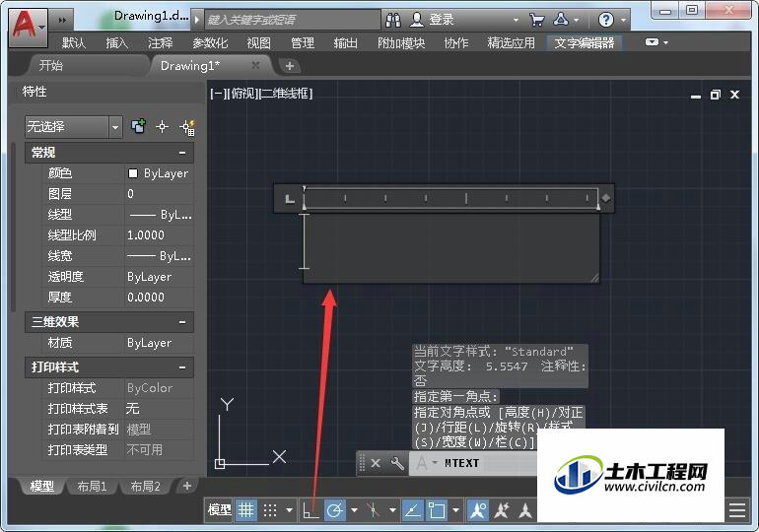Switch to the 布局2 layout tab
The height and width of the screenshot is (532, 759).
point(145,486)
